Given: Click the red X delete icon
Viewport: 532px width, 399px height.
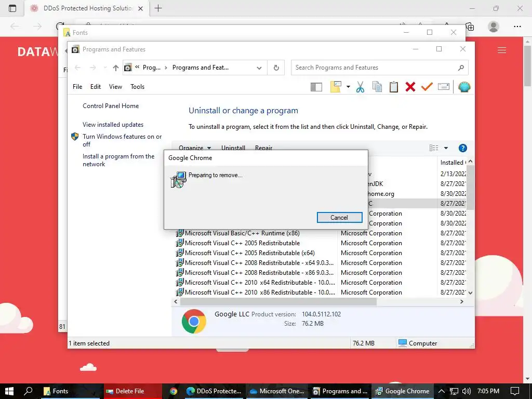Looking at the screenshot, I should coord(410,87).
